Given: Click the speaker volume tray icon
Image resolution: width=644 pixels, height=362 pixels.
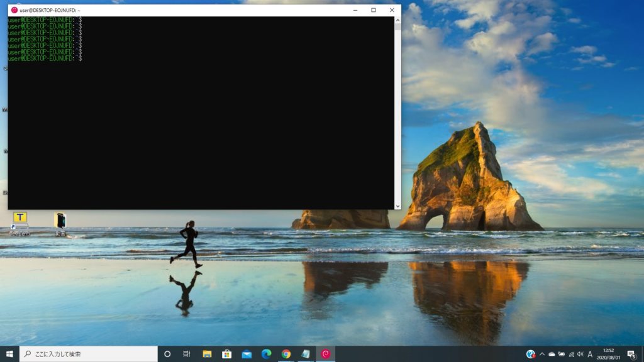Looking at the screenshot, I should click(580, 354).
